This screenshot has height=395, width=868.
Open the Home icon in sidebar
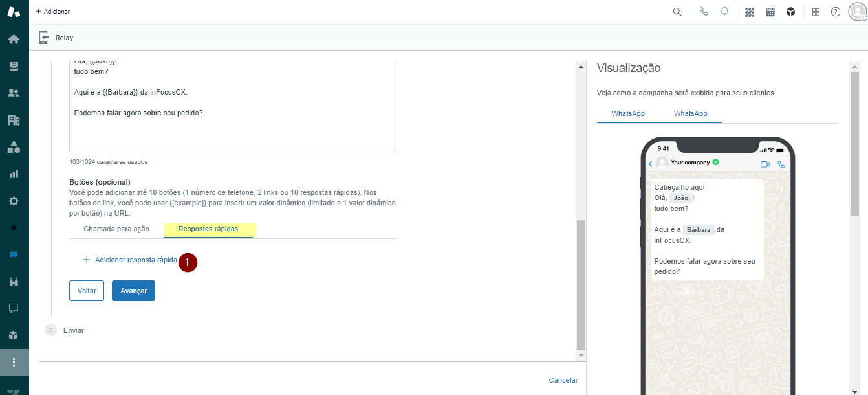coord(14,39)
